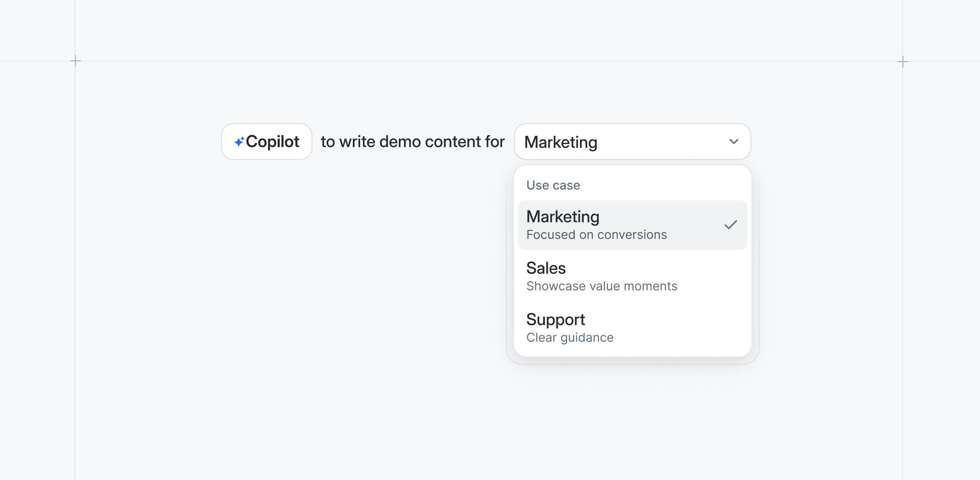
Task: Click the blue sparkle icon beside Copilot
Action: click(x=239, y=141)
